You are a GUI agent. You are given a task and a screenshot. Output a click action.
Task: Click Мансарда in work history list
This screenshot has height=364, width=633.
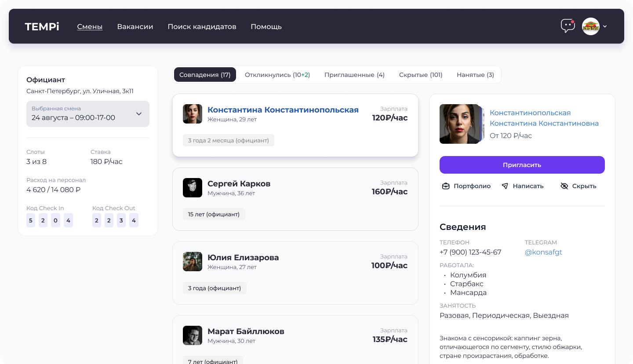pos(468,293)
